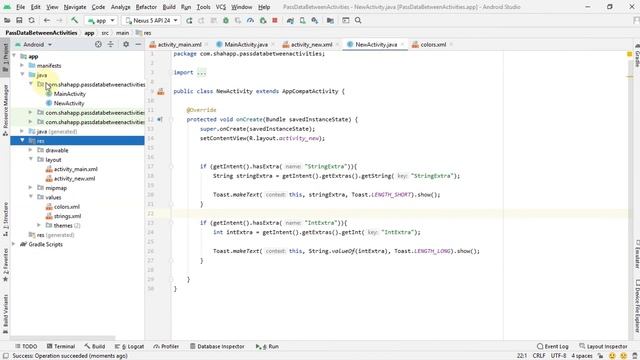Switch to colors.xml editor tab

coord(433,44)
